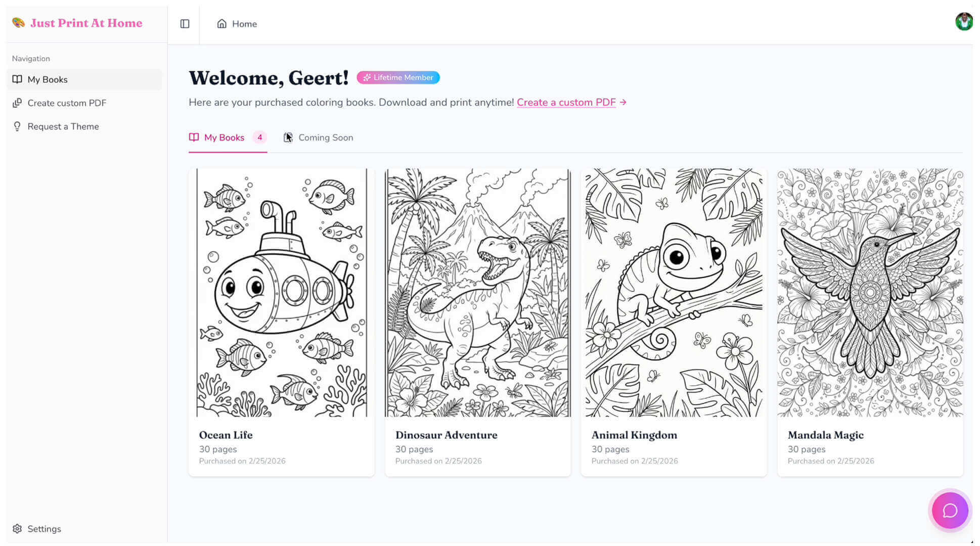Open the user profile avatar
The height and width of the screenshot is (546, 980).
click(964, 22)
